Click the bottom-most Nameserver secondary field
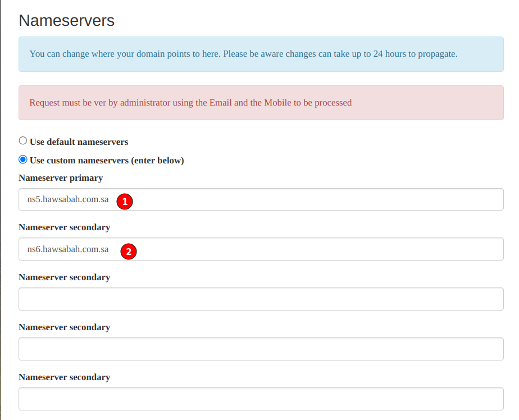Viewport: 519px width, 420px height. (261, 399)
